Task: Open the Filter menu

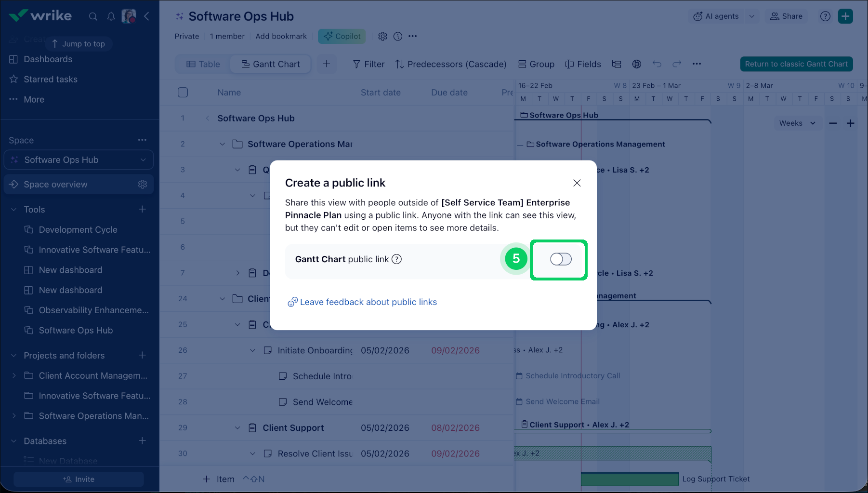Action: (368, 64)
